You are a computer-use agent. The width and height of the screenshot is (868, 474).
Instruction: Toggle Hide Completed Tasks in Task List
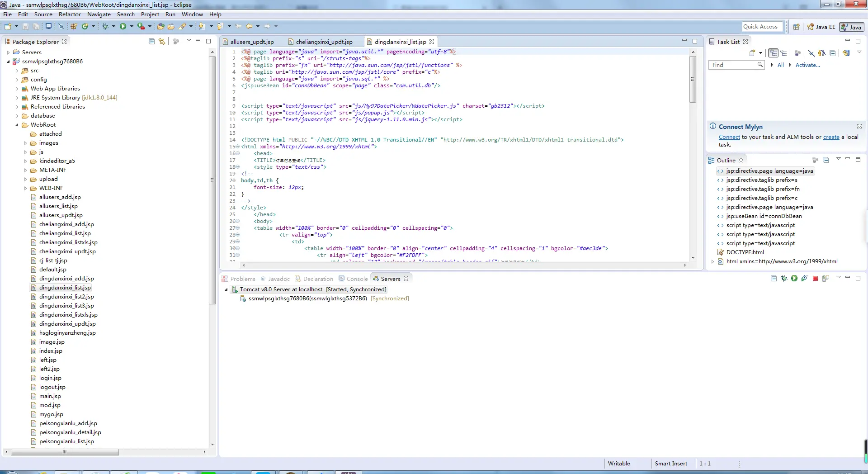tap(811, 53)
